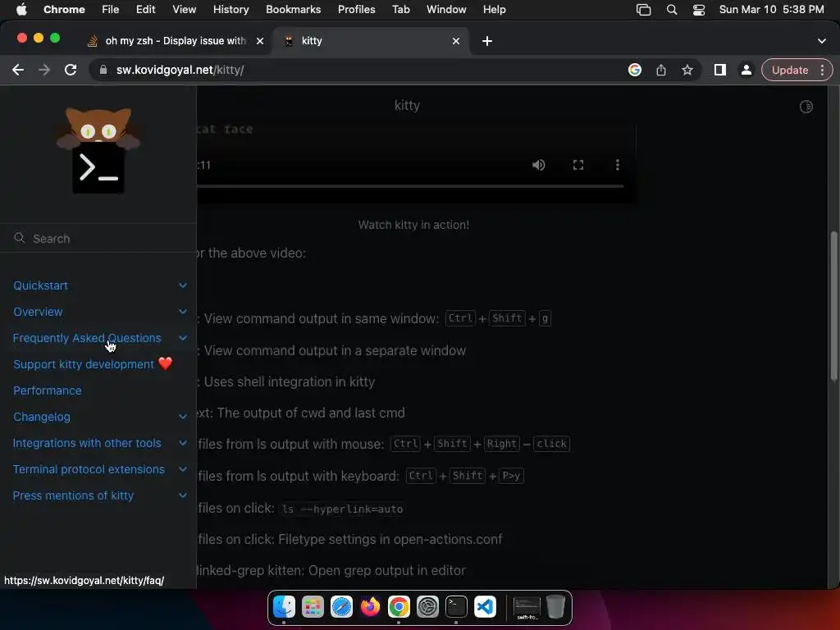Open Terminal from the Dock
Screen dimensions: 840x630
tap(456, 607)
